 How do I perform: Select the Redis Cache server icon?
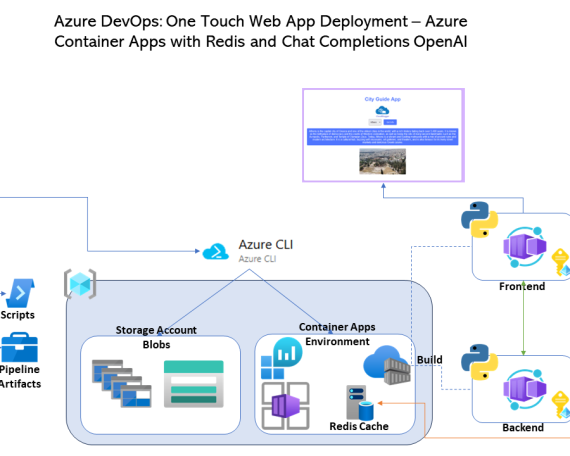click(360, 403)
